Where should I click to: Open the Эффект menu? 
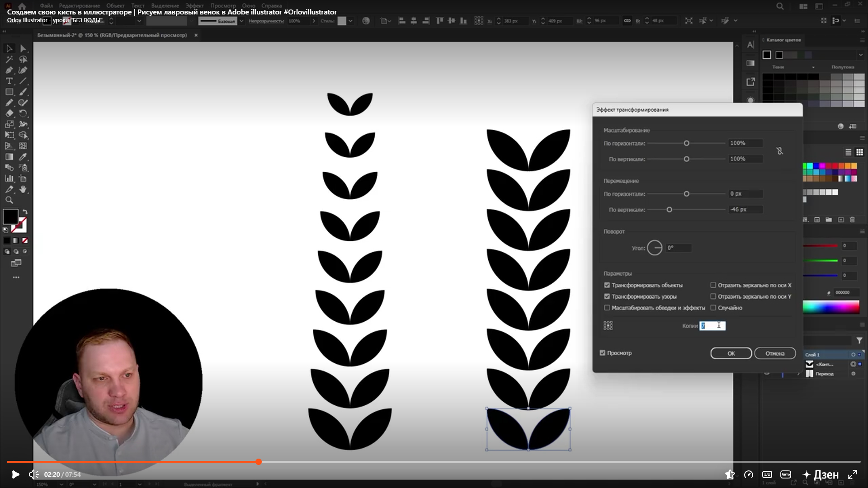pos(194,6)
